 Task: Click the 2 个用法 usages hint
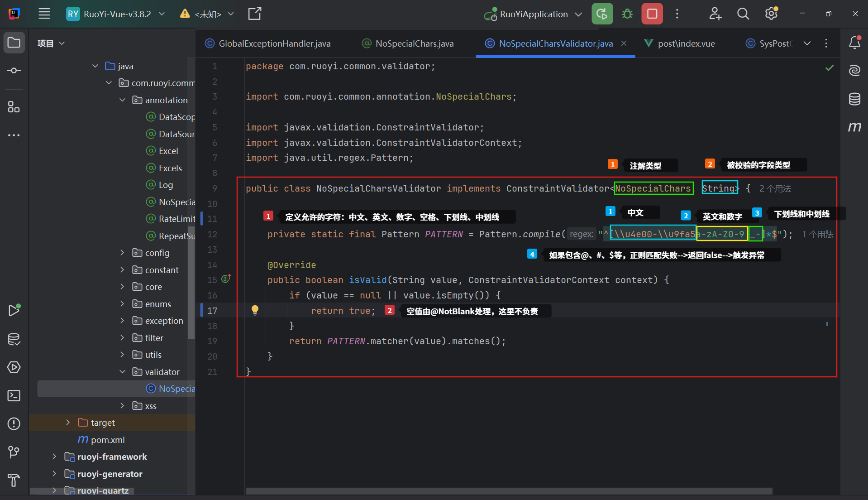coord(775,188)
